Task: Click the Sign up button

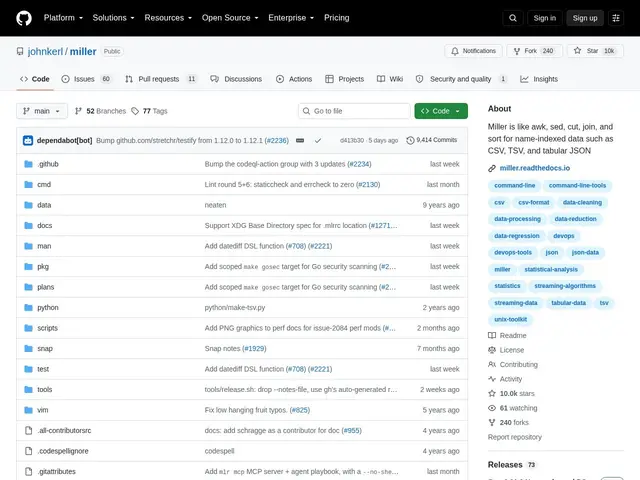Action: [584, 18]
